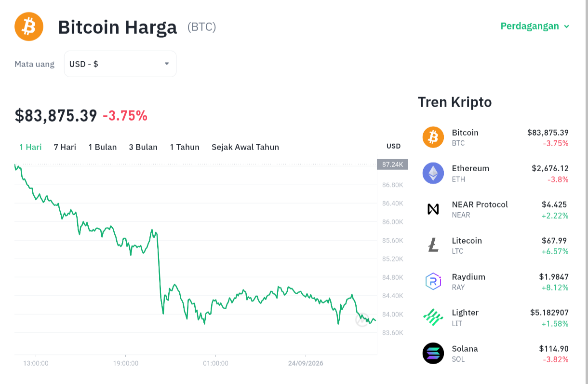
Task: Switch chart to 7 Hari range
Action: pos(65,147)
